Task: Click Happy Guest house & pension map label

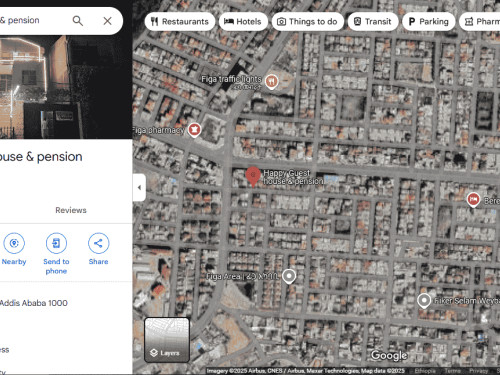Action: tap(293, 177)
